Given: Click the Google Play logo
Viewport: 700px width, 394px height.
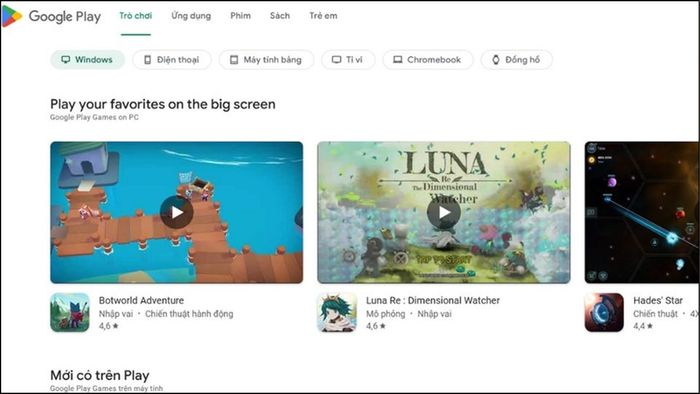Looking at the screenshot, I should (x=51, y=17).
